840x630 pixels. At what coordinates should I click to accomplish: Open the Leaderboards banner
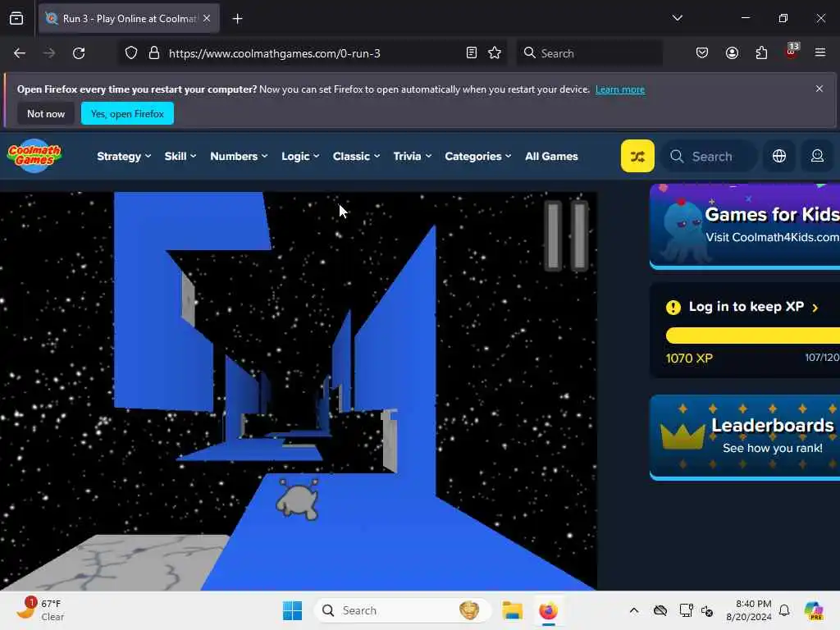click(745, 437)
